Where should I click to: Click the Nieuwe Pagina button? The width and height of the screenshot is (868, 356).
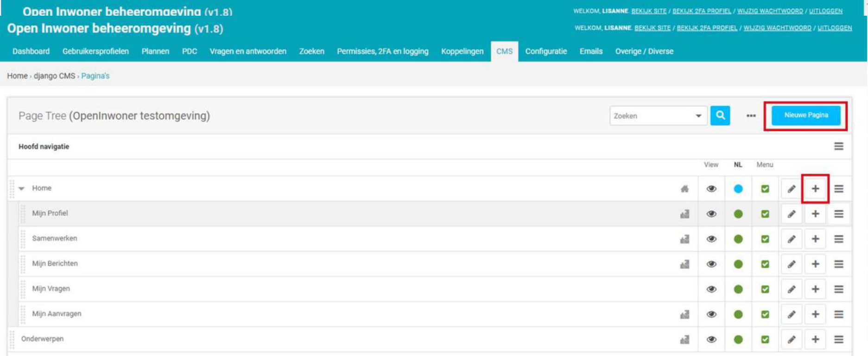point(805,115)
